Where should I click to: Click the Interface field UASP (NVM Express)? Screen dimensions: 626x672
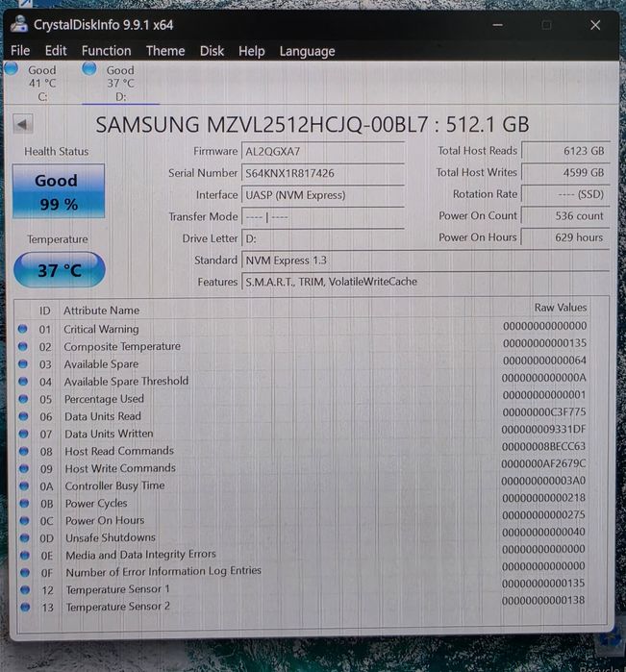323,195
